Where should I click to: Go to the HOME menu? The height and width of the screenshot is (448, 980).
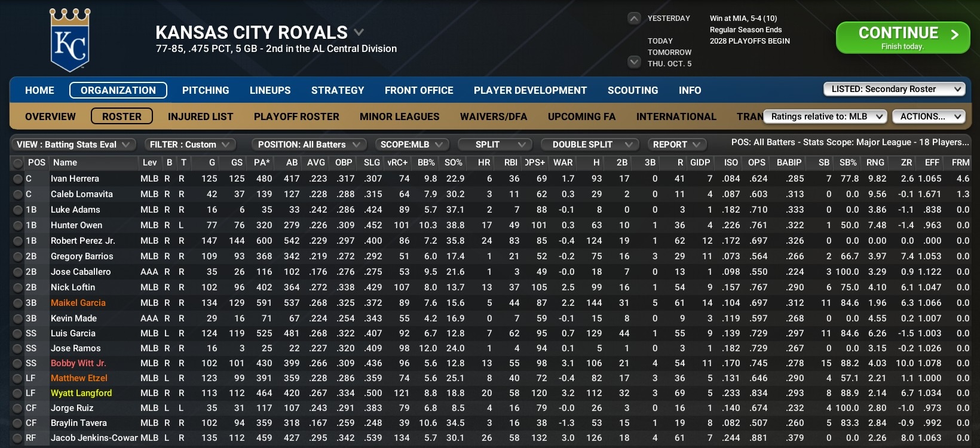pos(39,90)
